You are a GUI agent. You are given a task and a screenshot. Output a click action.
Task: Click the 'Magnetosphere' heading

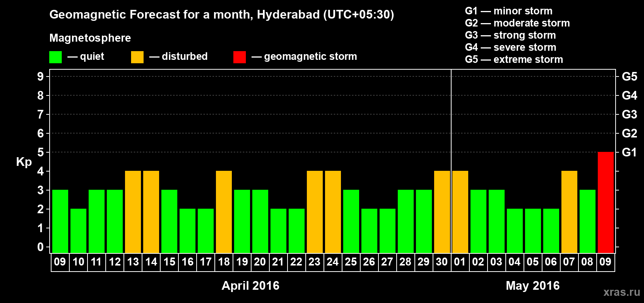pyautogui.click(x=90, y=38)
